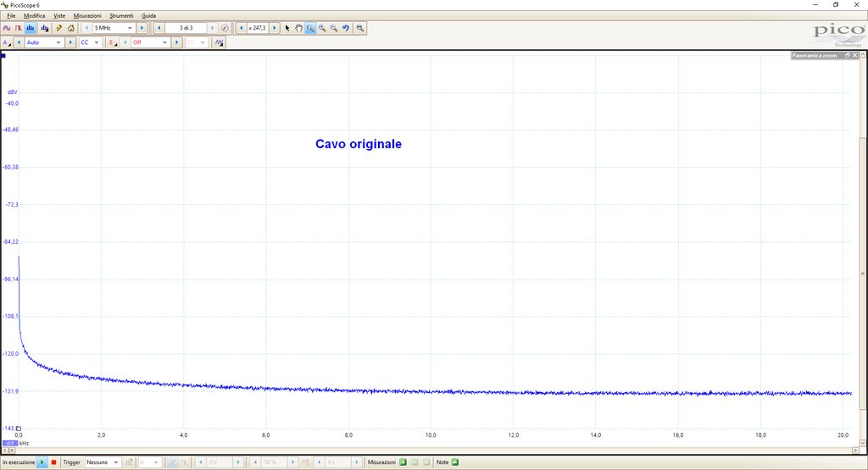Viewport: 868px width, 470px height.
Task: Increase Channel A input range
Action: pos(70,42)
